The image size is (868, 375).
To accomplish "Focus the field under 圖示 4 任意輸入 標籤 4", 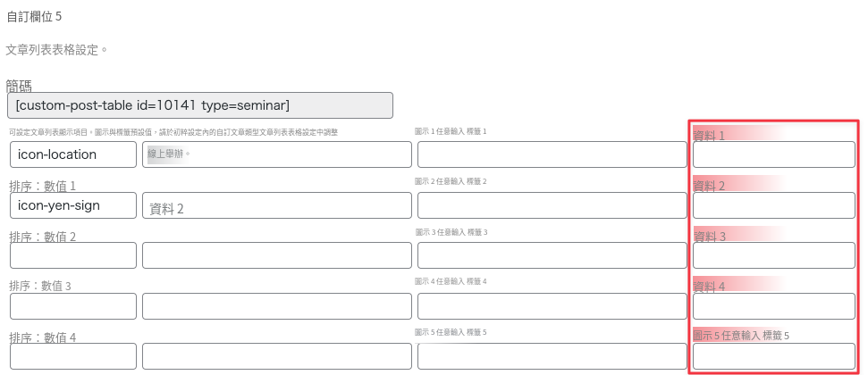I will point(552,306).
